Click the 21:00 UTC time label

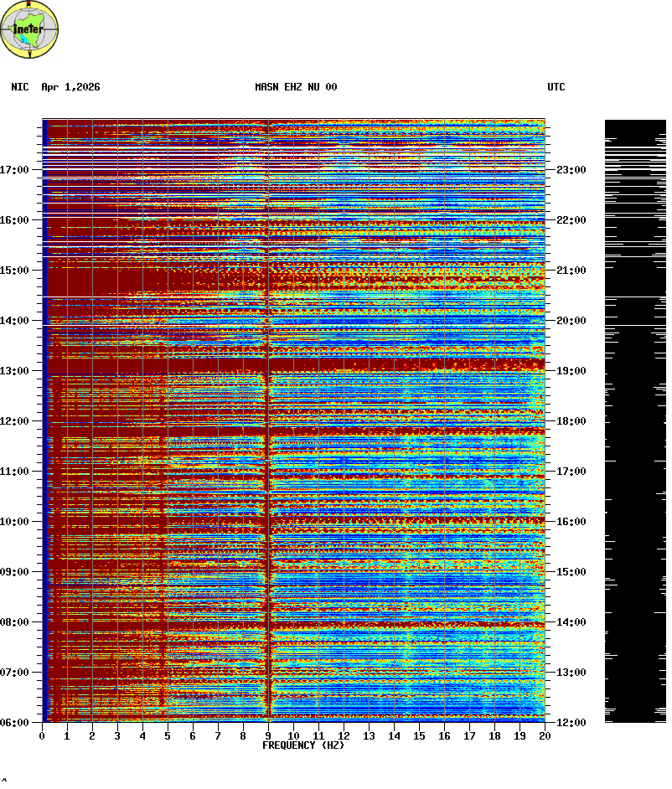coord(571,271)
